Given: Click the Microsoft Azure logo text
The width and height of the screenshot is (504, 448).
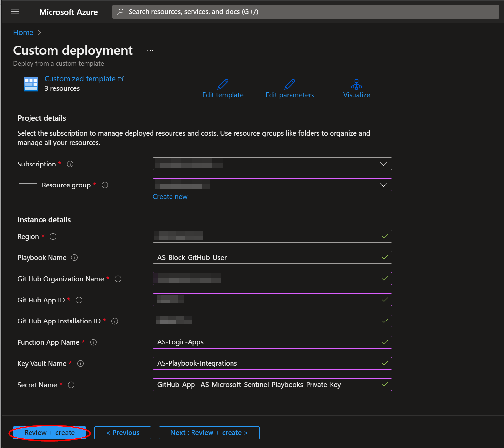Looking at the screenshot, I should 69,12.
